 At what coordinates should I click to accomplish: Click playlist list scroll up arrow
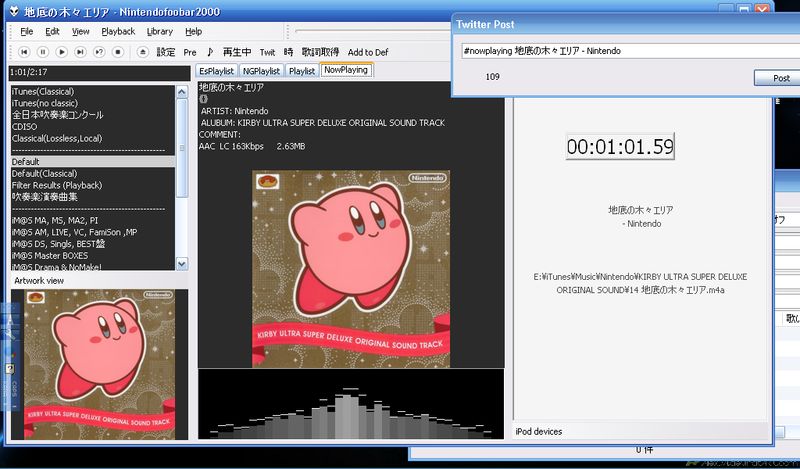[x=182, y=92]
